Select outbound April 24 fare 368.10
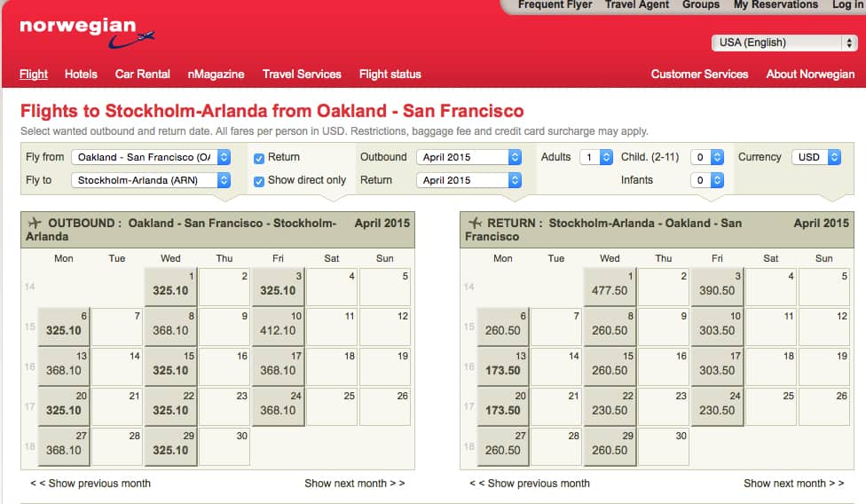 (x=278, y=407)
